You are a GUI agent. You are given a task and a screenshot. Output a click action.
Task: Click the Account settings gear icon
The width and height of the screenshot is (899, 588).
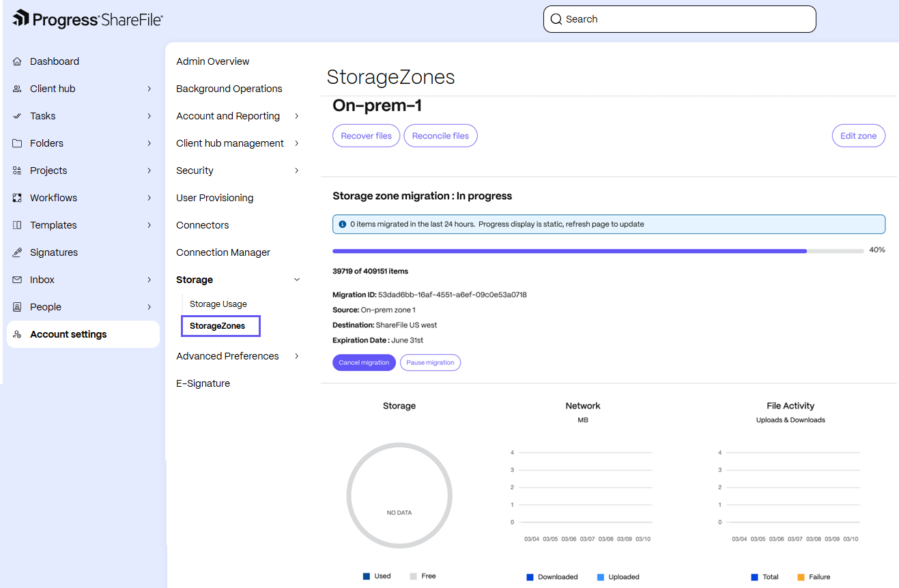pos(17,334)
